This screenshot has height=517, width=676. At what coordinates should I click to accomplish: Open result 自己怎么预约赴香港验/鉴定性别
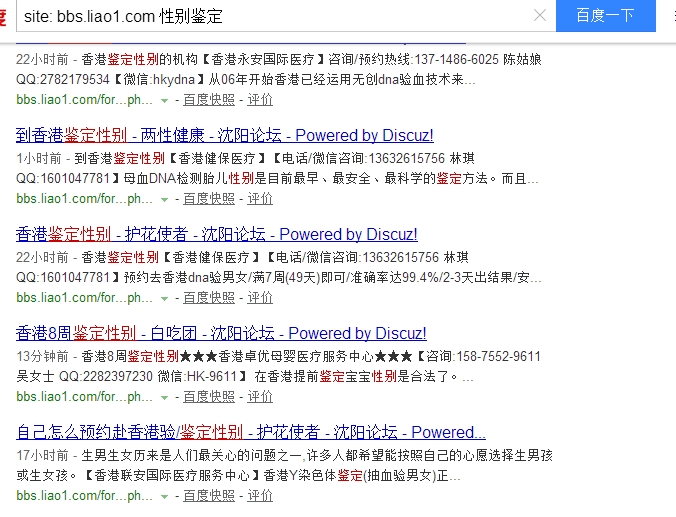coord(251,432)
